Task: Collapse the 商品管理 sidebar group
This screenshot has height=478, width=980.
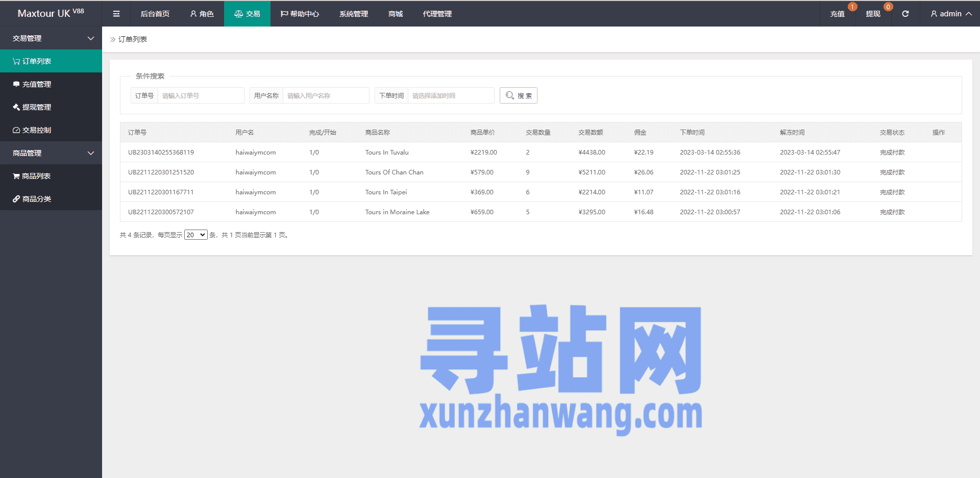Action: click(x=51, y=153)
